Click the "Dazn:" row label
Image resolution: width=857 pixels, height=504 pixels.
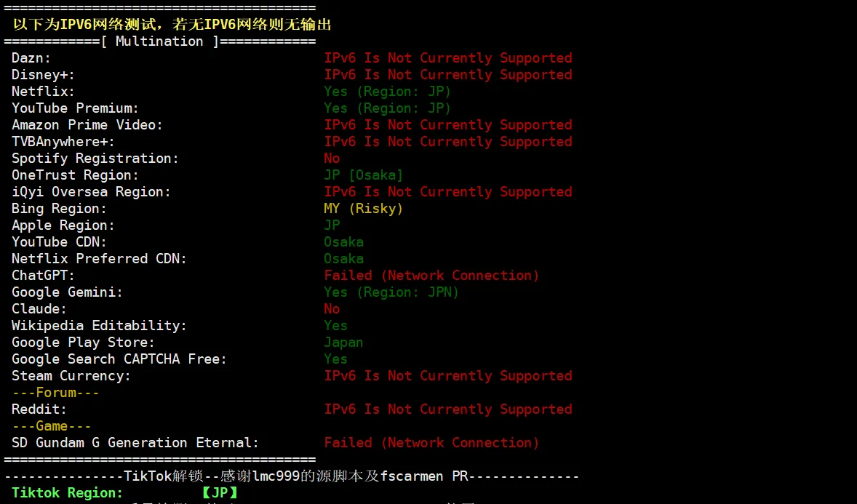31,58
